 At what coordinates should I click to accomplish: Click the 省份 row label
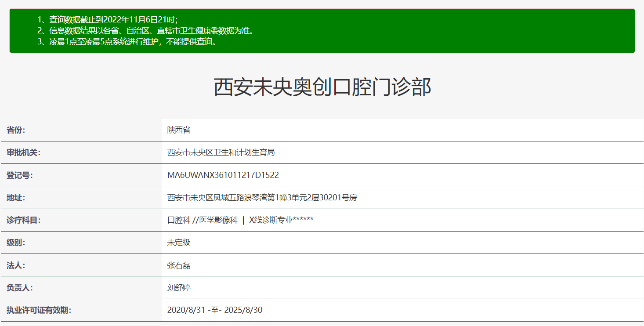pos(16,130)
